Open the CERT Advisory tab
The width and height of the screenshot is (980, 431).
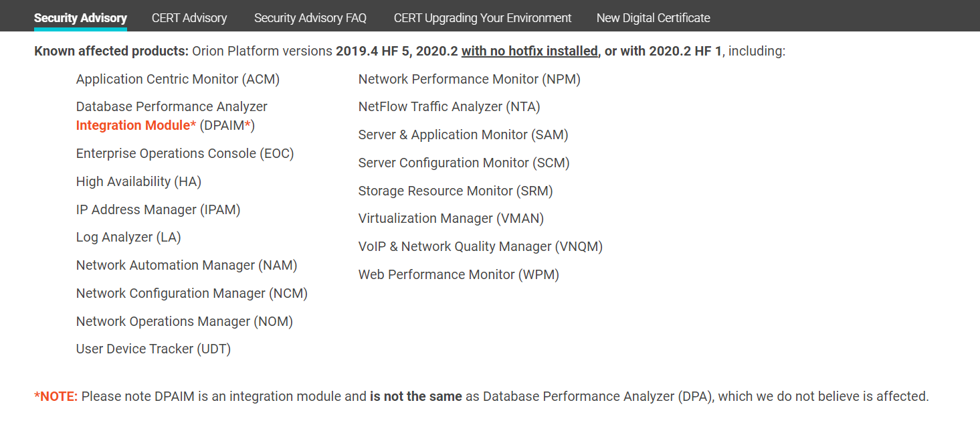pyautogui.click(x=189, y=18)
